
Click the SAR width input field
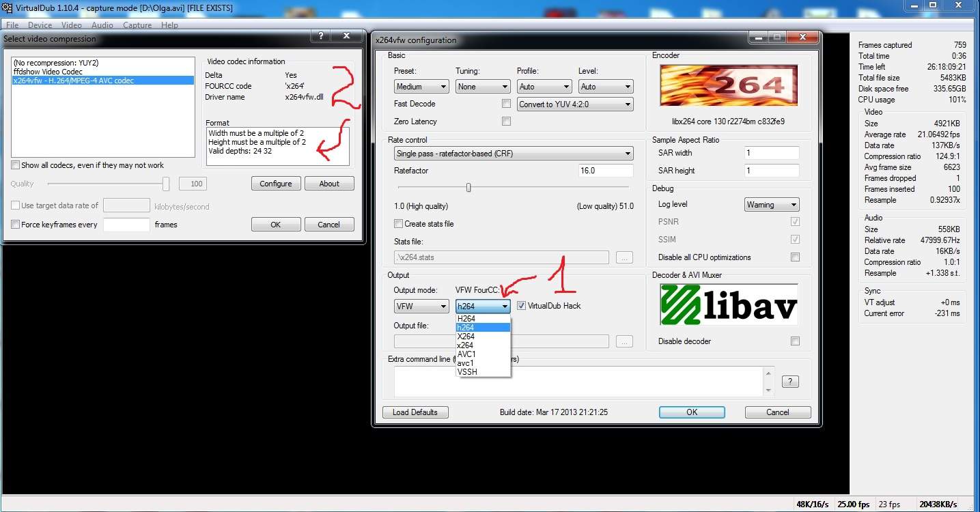click(772, 153)
